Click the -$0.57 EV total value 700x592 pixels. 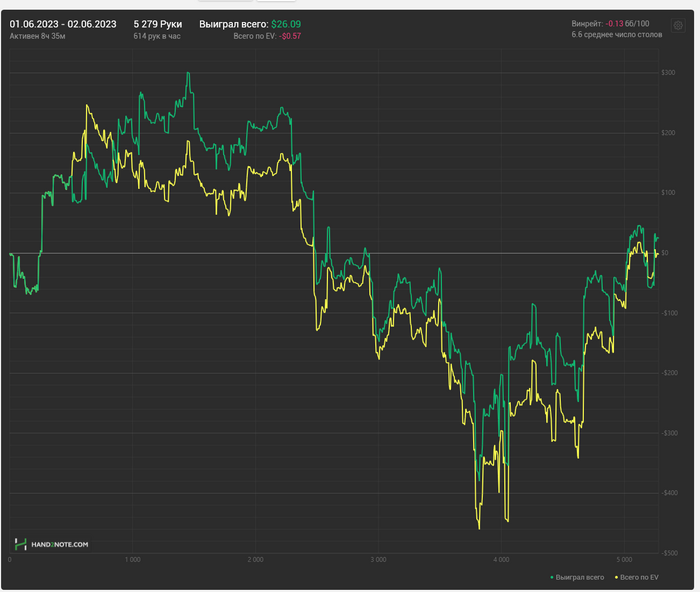click(290, 36)
